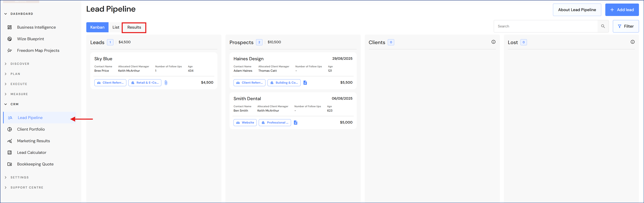Open Business Intelligence dashboard icon
644x203 pixels.
coord(10,27)
